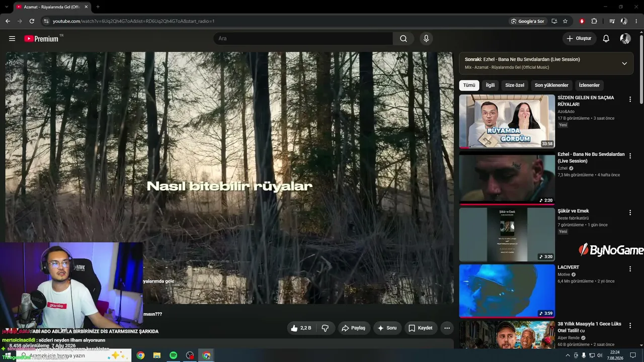This screenshot has height=362, width=644.
Task: Open options for Şükür ve Emek video
Action: [x=630, y=213]
